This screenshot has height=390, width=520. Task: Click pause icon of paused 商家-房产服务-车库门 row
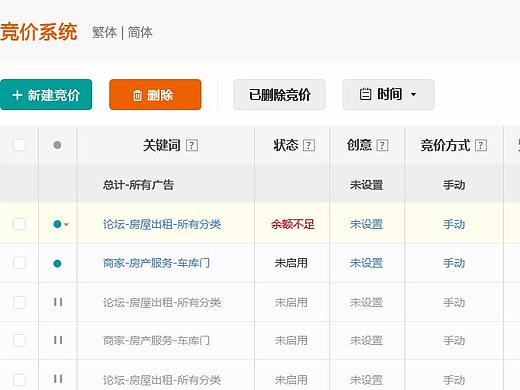point(58,340)
